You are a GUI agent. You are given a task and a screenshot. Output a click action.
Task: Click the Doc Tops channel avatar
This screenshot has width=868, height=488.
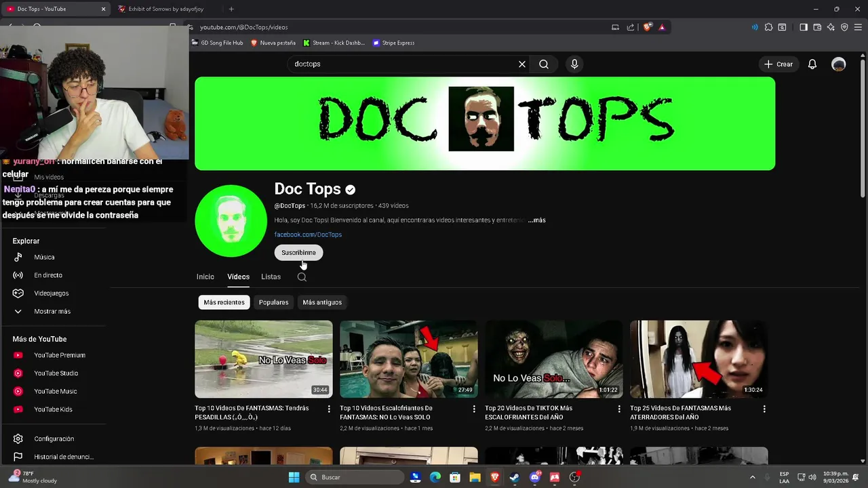click(x=231, y=221)
